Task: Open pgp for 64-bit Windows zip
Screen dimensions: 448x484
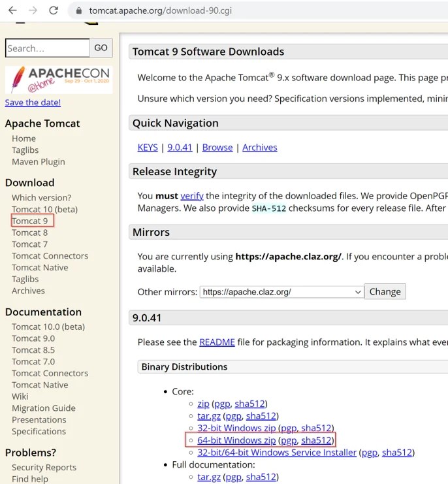Action: coord(289,440)
